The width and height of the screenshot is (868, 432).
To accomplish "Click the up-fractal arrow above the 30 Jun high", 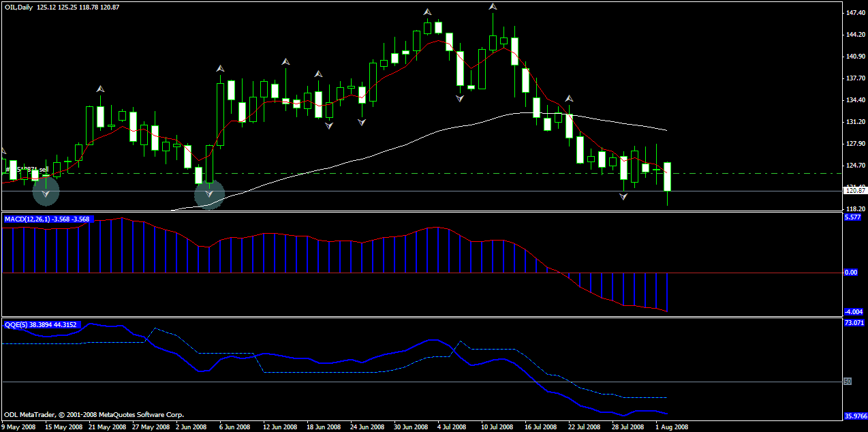I will [x=427, y=12].
